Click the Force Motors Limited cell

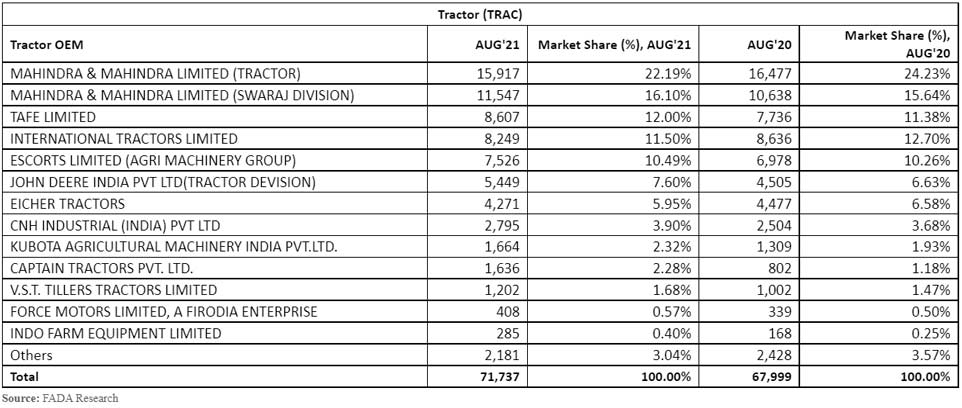(163, 311)
